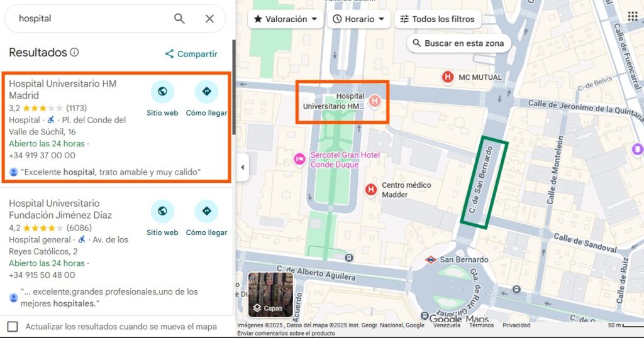Click the search magnifier icon
The height and width of the screenshot is (338, 644).
pyautogui.click(x=179, y=19)
